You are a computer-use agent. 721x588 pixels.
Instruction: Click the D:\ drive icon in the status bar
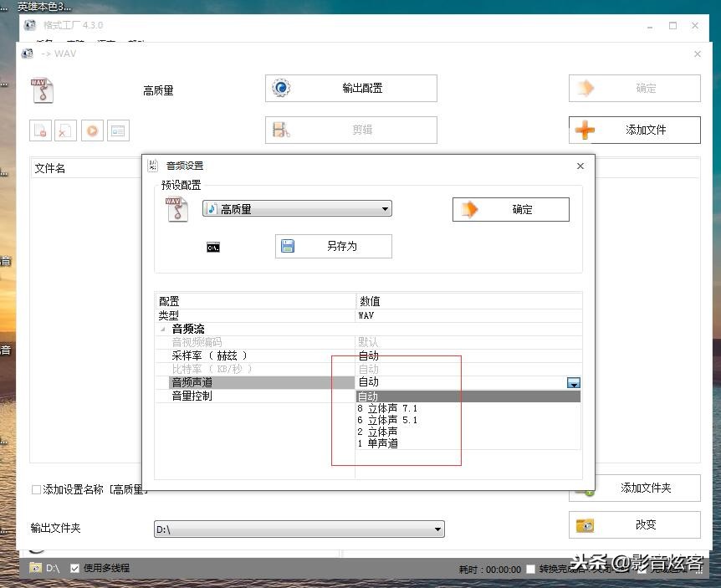(34, 568)
